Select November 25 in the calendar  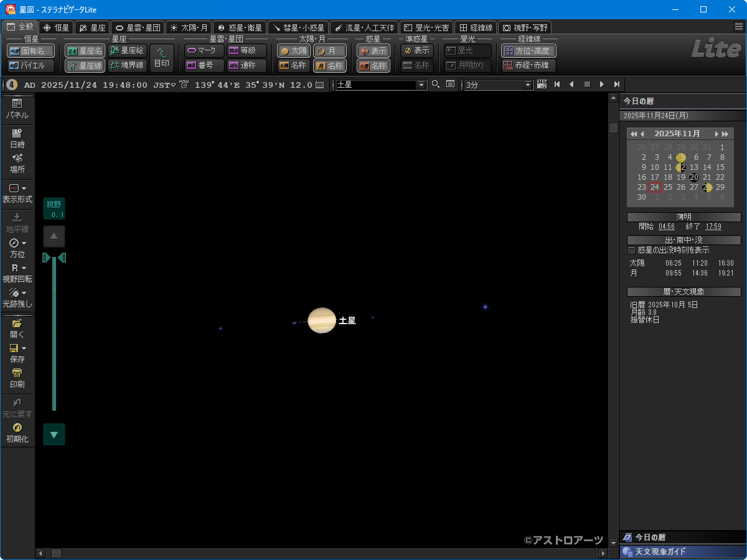pos(668,187)
